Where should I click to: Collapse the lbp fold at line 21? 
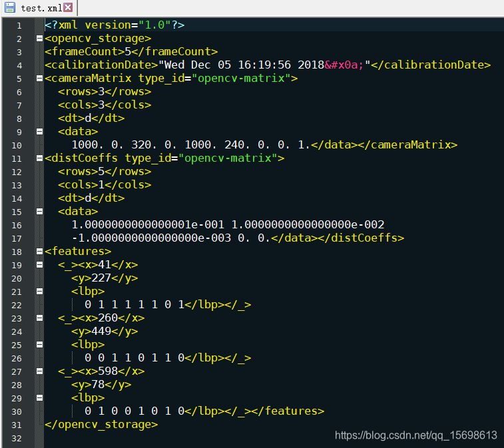pyautogui.click(x=39, y=292)
